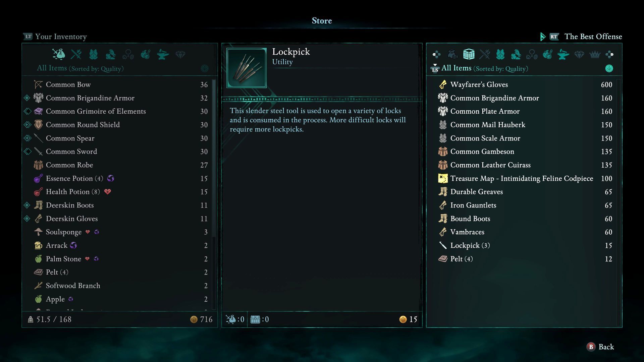Screen dimensions: 644x362
Task: Toggle quality sort emblem in inventory panel
Action: (x=205, y=68)
